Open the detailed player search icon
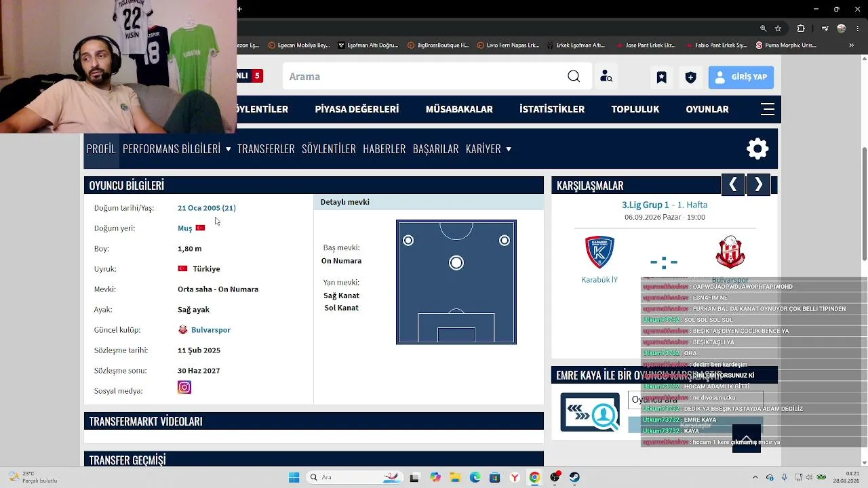Viewport: 868px width, 488px height. click(x=606, y=77)
